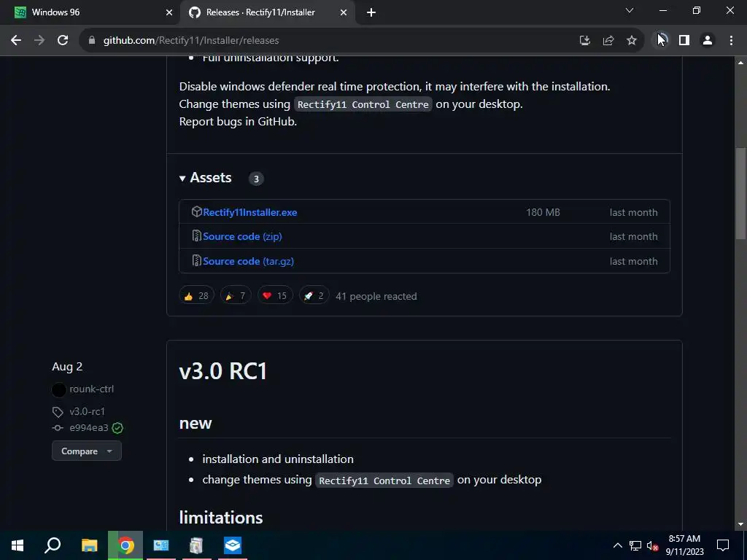Click the rocket reaction with 2
The image size is (747, 560).
tap(314, 296)
